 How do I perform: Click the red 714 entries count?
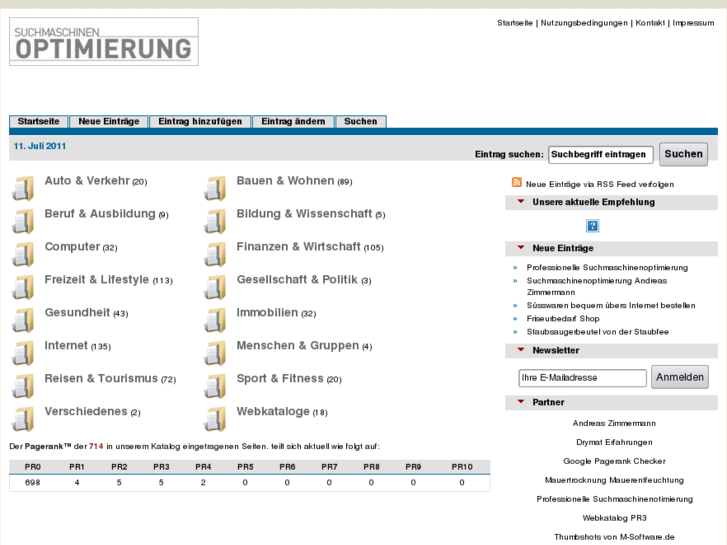96,447
